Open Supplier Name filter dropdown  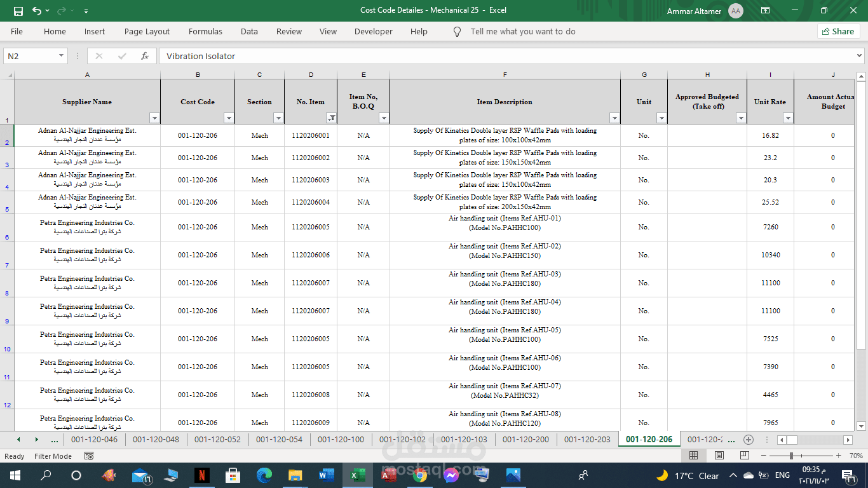(154, 118)
